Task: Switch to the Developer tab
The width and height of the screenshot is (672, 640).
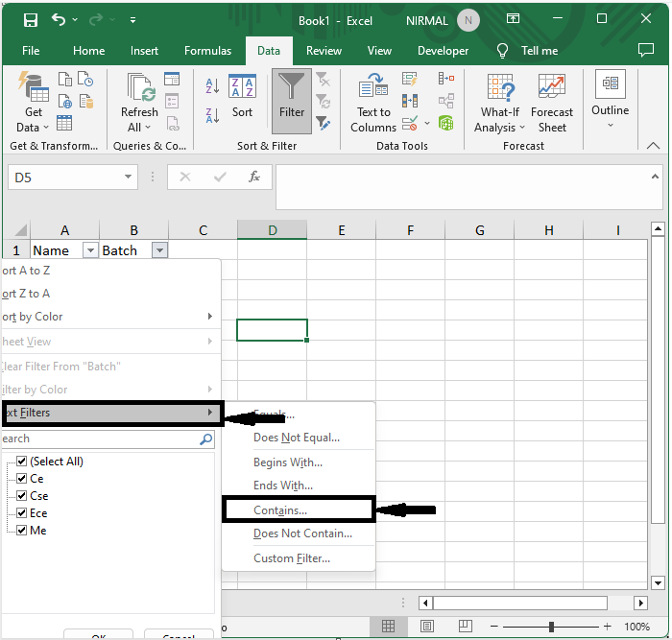Action: click(443, 51)
